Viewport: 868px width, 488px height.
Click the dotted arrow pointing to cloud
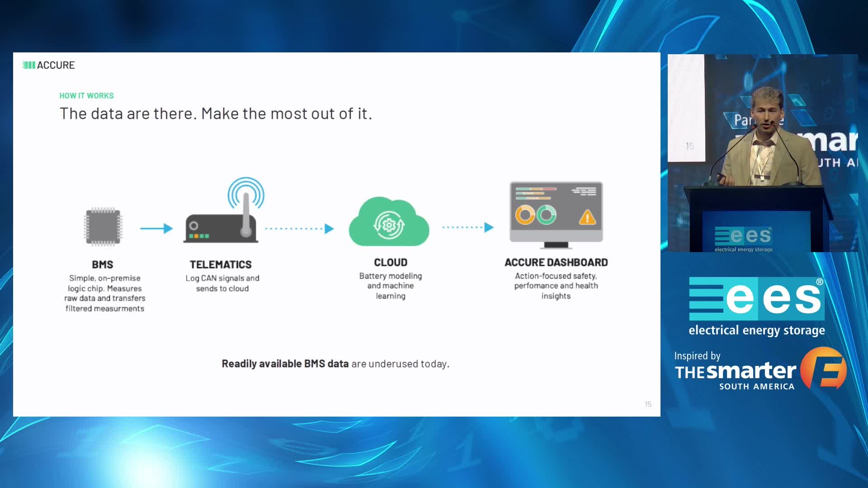[299, 228]
